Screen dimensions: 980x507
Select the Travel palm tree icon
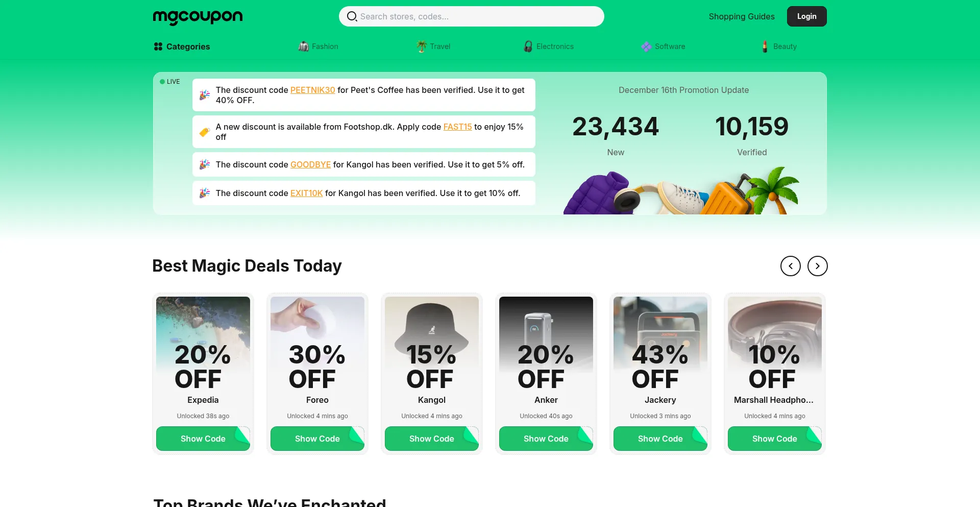pos(422,46)
